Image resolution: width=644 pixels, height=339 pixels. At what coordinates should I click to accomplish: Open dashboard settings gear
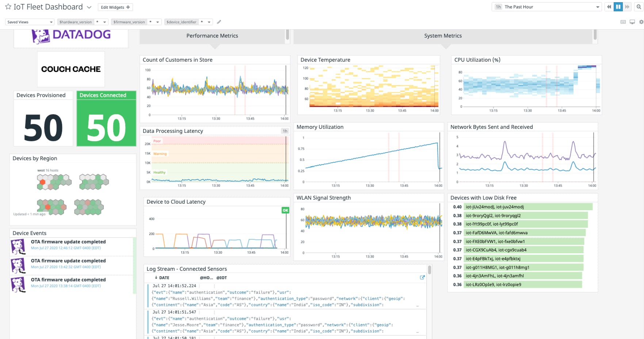(x=641, y=22)
